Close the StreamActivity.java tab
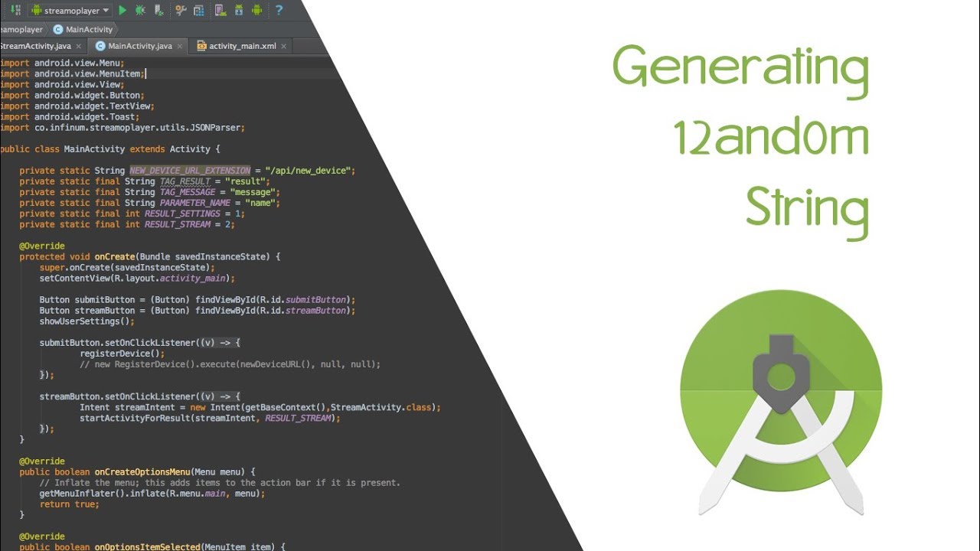The width and height of the screenshot is (980, 551). 79,46
